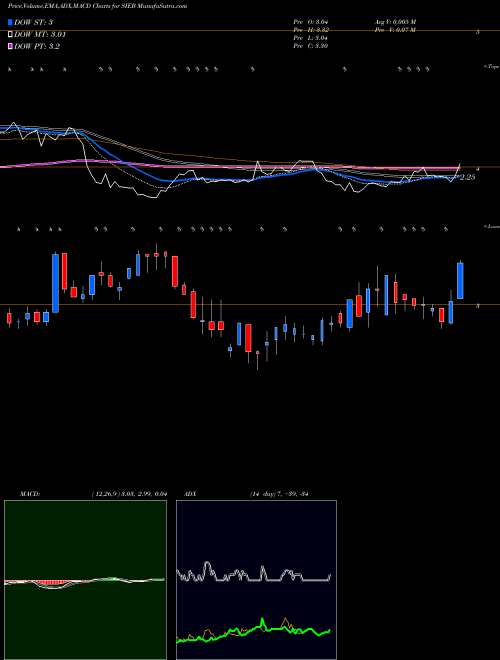Click the 2.25 price label on EMA chart
The image size is (500, 660).
pos(468,177)
